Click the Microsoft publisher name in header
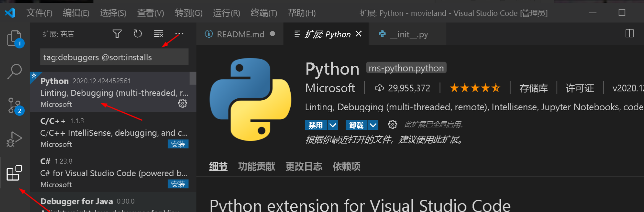 point(330,88)
